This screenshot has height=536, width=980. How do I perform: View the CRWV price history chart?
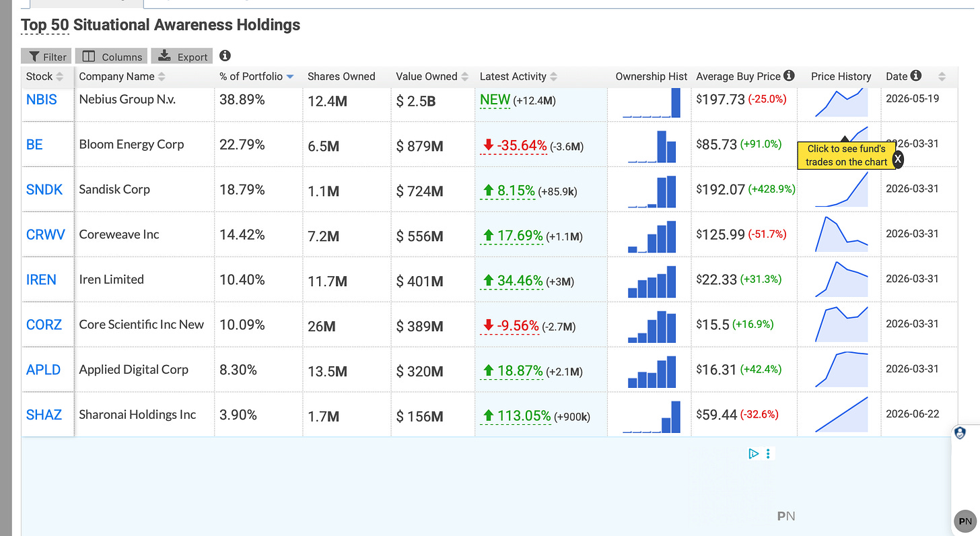coord(841,234)
